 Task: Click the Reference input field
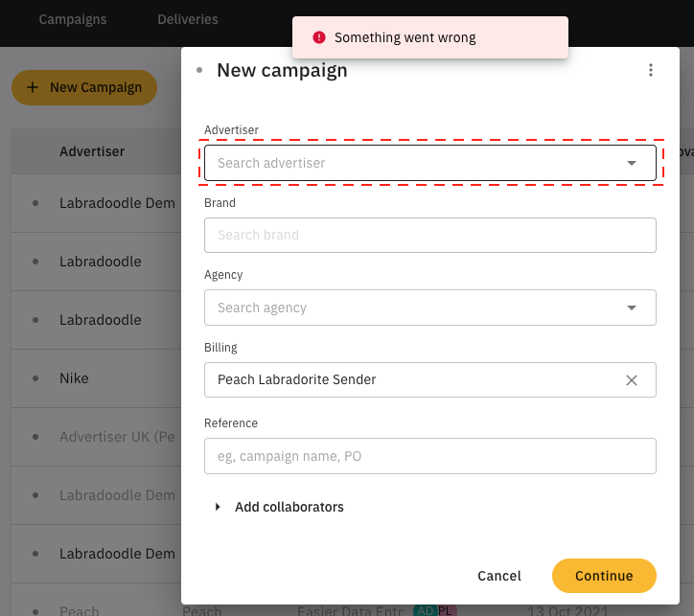coord(429,456)
